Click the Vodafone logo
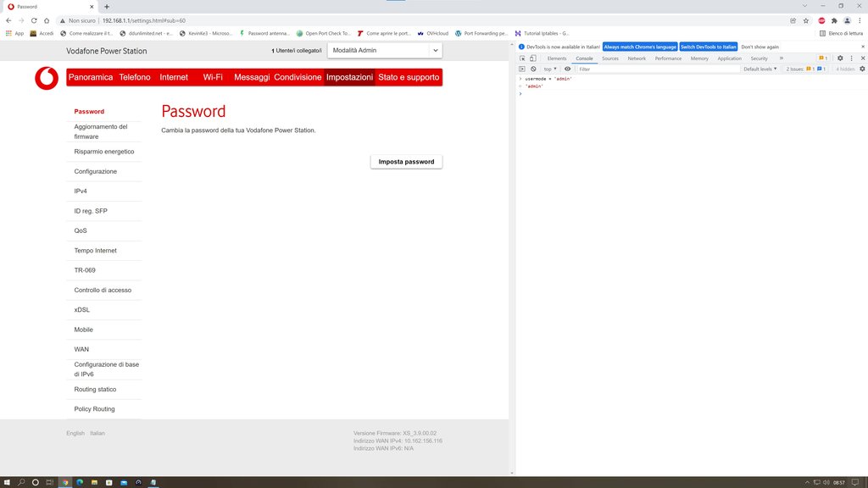The image size is (868, 488). point(47,78)
